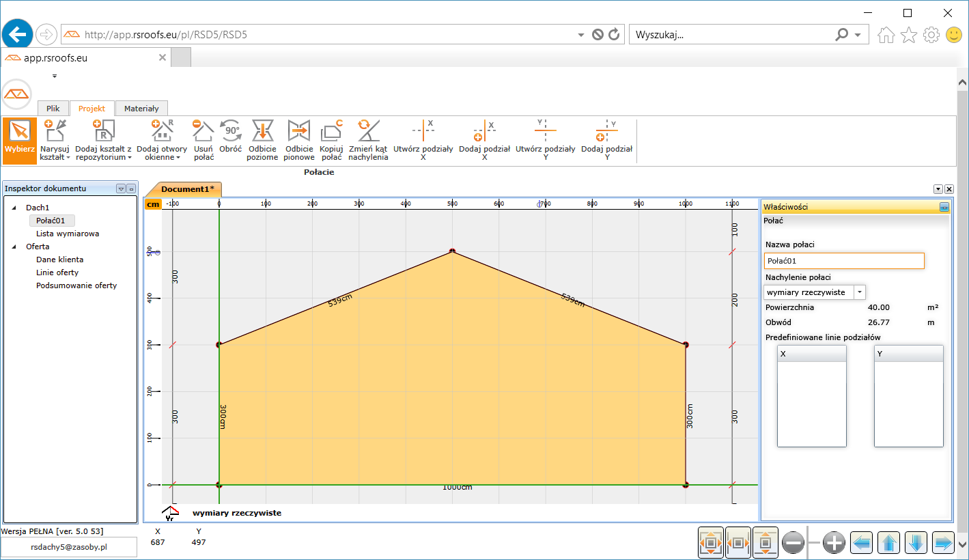Select the Wybierz selection tool
This screenshot has height=560, width=969.
pos(19,141)
